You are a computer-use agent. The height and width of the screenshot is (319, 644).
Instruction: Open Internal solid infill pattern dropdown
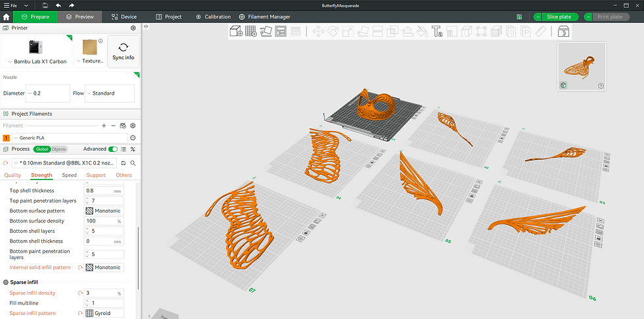pyautogui.click(x=104, y=268)
